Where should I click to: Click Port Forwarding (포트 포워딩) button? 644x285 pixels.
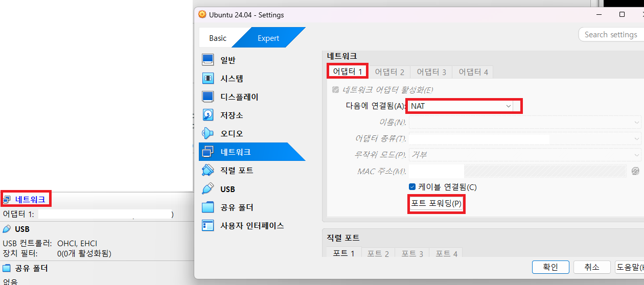click(436, 204)
